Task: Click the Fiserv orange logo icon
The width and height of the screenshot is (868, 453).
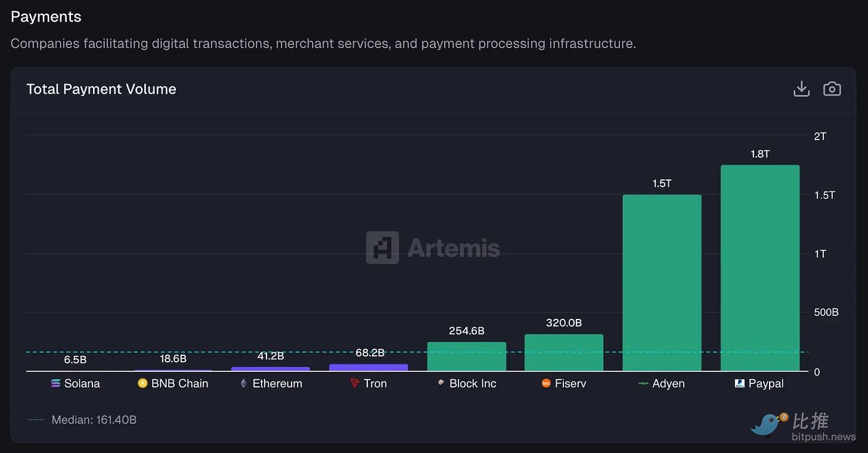Action: tap(546, 383)
